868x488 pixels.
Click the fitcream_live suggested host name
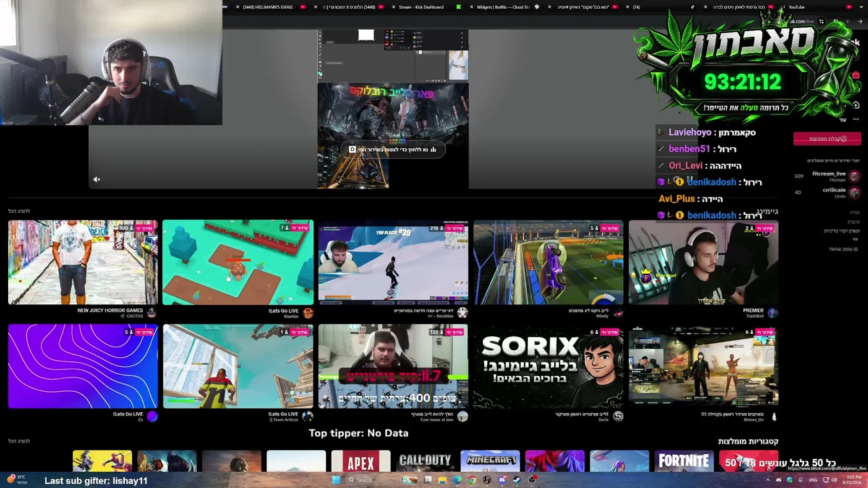(829, 174)
